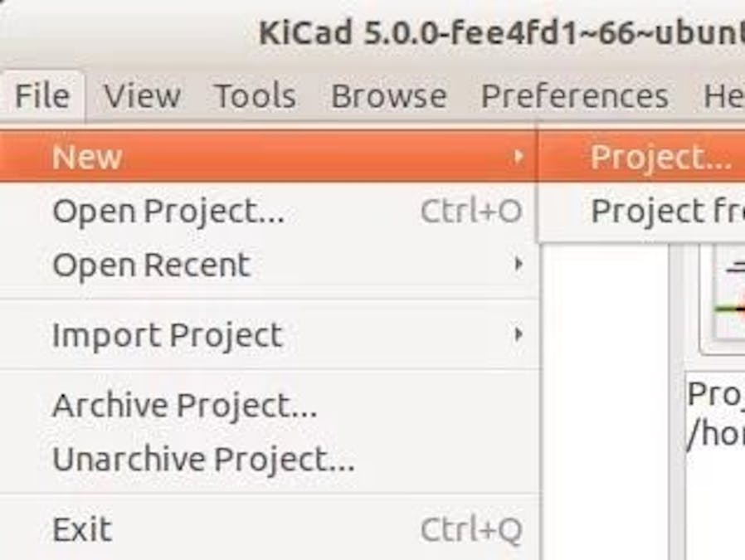
Task: Open the Browse menu
Action: (388, 96)
